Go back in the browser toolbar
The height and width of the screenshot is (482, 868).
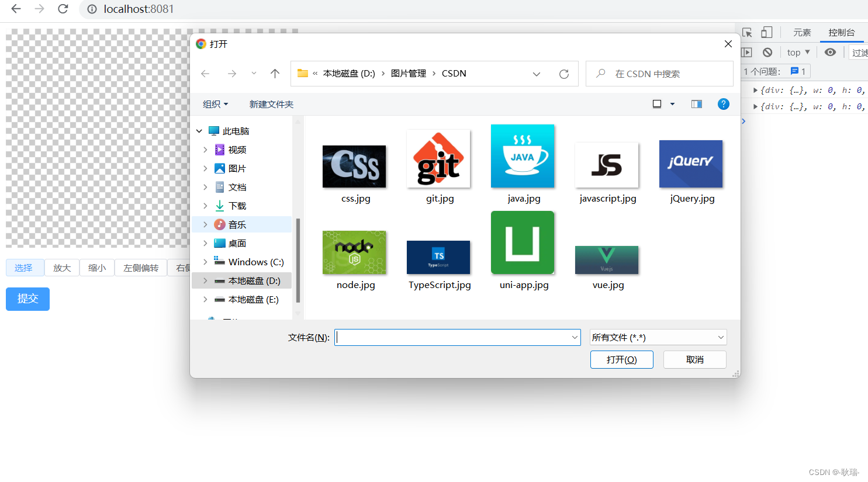pos(16,9)
